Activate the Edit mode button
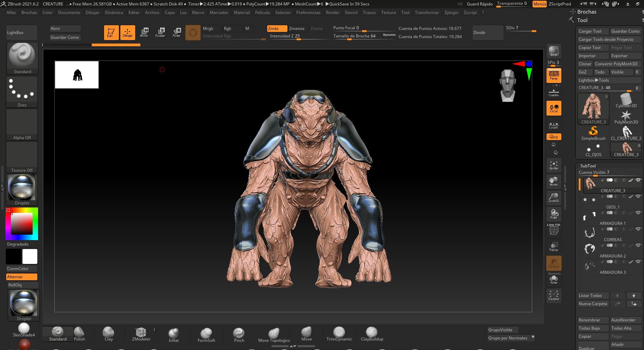 tap(111, 33)
